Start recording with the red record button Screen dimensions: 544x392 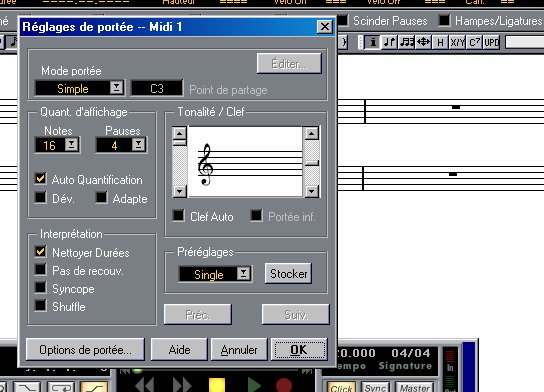coord(284,385)
